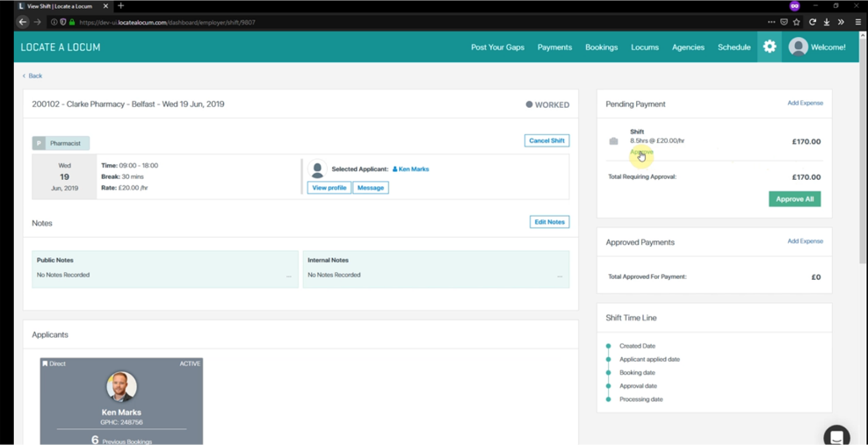868x445 pixels.
Task: Click the Welcome! user text
Action: pos(828,47)
